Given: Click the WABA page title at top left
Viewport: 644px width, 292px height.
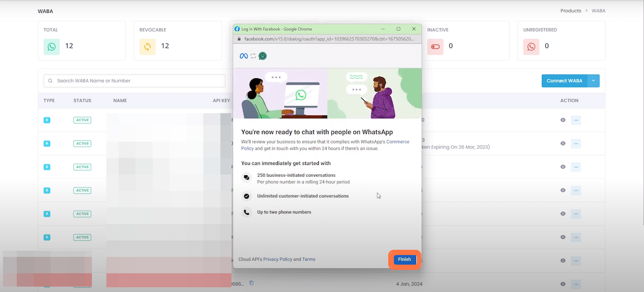Looking at the screenshot, I should 46,11.
